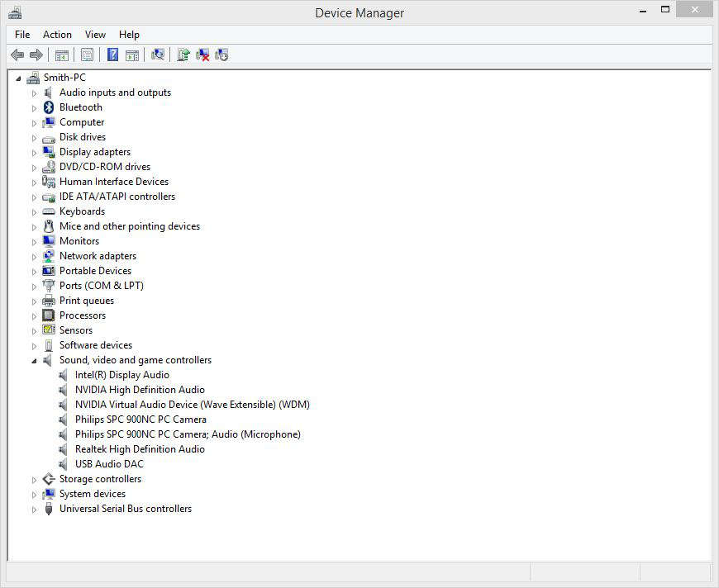Collapse the Smith-PC root node
This screenshot has width=719, height=588.
(x=18, y=78)
